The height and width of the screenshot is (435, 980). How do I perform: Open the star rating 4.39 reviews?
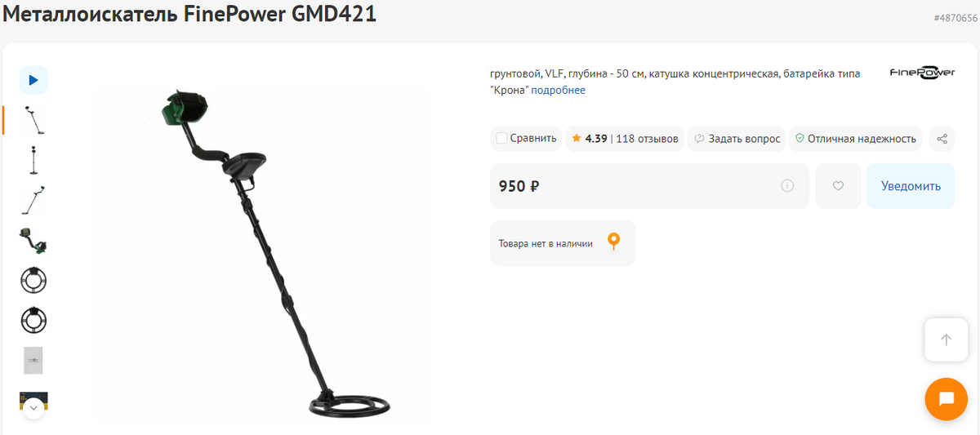coord(589,139)
